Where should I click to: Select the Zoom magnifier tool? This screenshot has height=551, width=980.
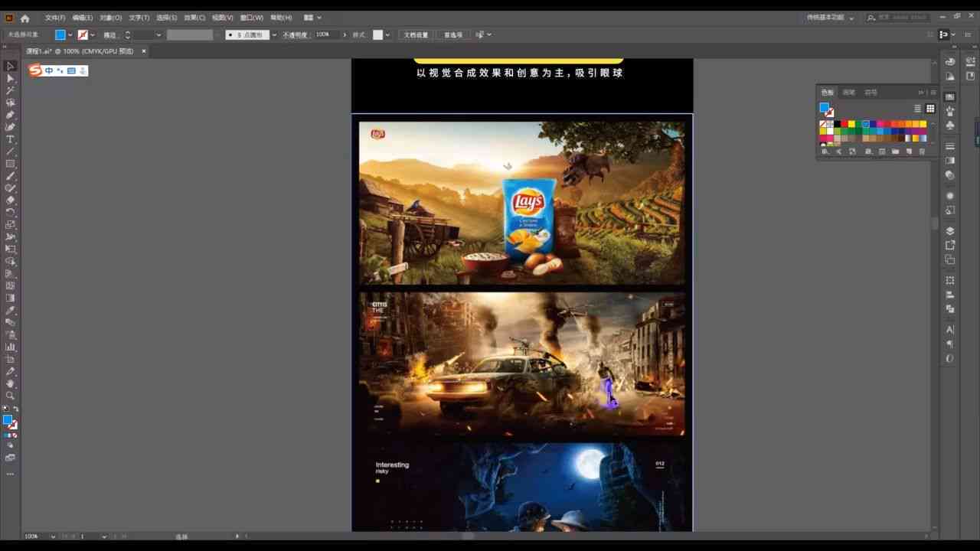point(11,396)
